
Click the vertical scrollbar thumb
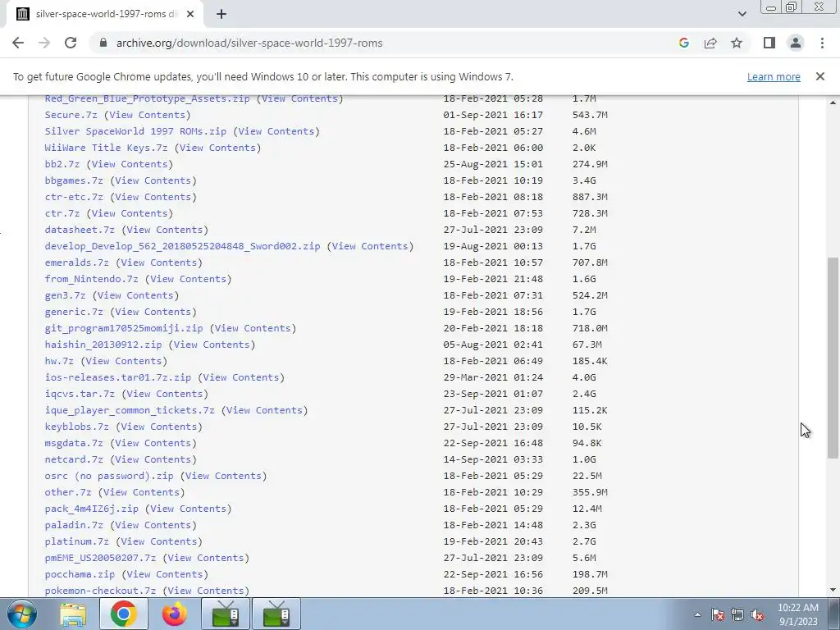833,358
